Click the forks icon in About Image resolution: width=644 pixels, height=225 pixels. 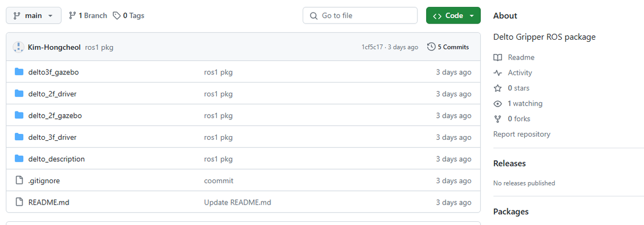(x=498, y=119)
